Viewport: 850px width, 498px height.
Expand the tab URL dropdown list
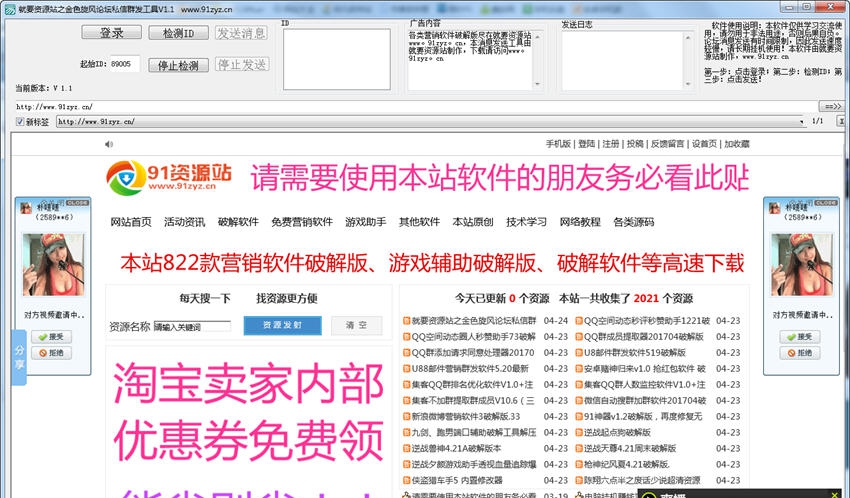(x=802, y=122)
